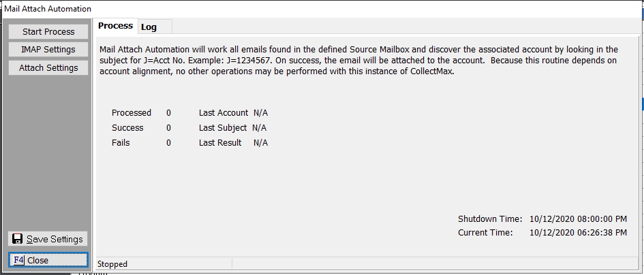This screenshot has height=275, width=644.
Task: Click the Start Process button
Action: point(48,31)
